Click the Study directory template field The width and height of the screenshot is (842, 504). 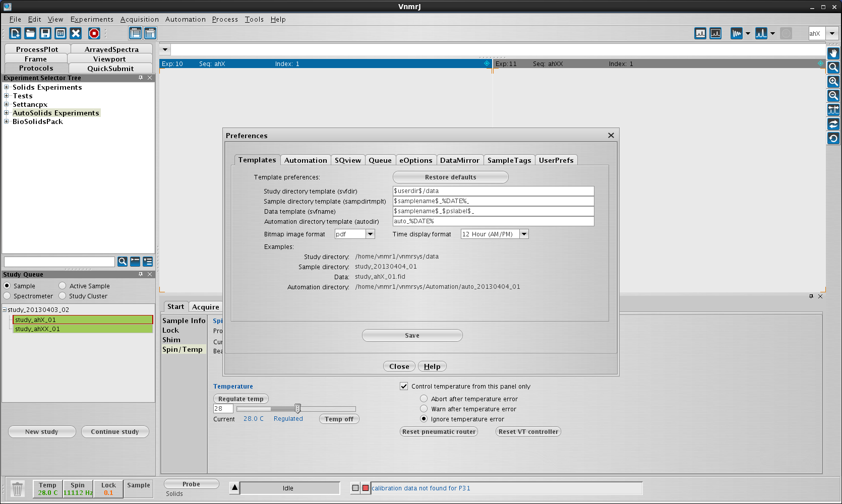coord(493,191)
